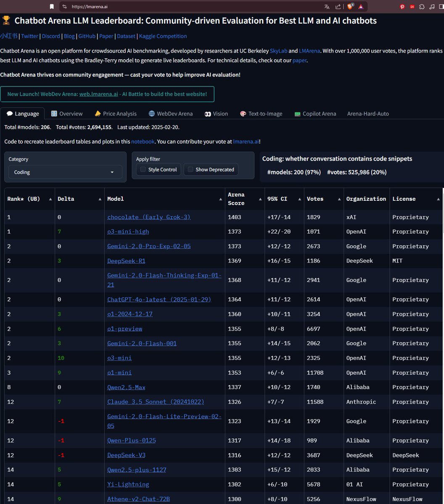Click the red recorder extension icon
Image resolution: width=444 pixels, height=504 pixels.
pos(412,7)
